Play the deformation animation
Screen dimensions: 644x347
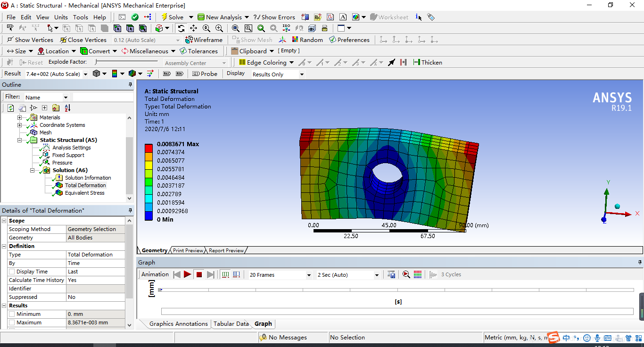tap(187, 274)
